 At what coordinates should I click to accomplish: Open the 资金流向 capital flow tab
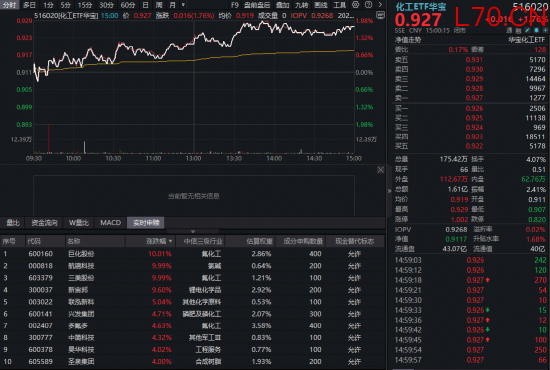(44, 223)
